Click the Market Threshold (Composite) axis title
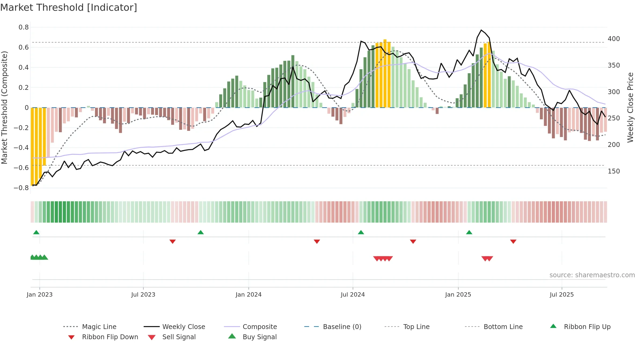This screenshot has height=362, width=644. coord(4,107)
